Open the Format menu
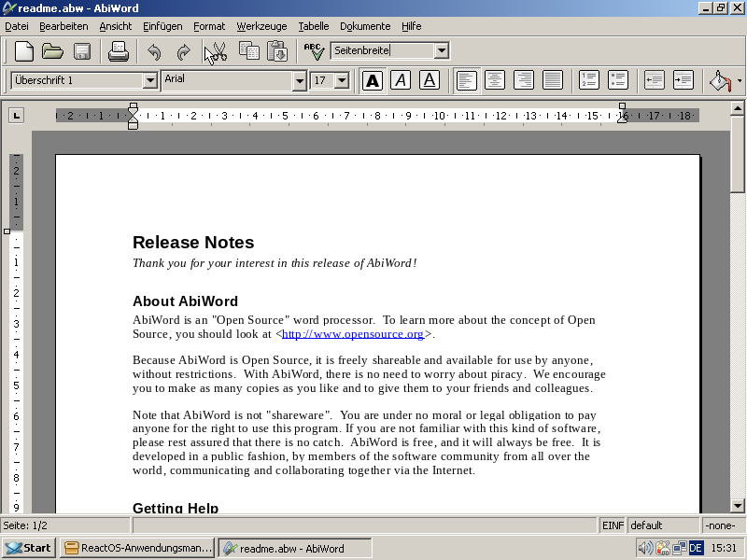The image size is (747, 560). [x=209, y=26]
